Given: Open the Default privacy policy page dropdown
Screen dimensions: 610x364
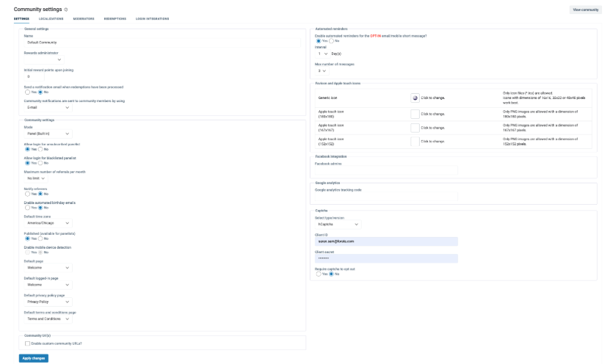Looking at the screenshot, I should [x=48, y=302].
